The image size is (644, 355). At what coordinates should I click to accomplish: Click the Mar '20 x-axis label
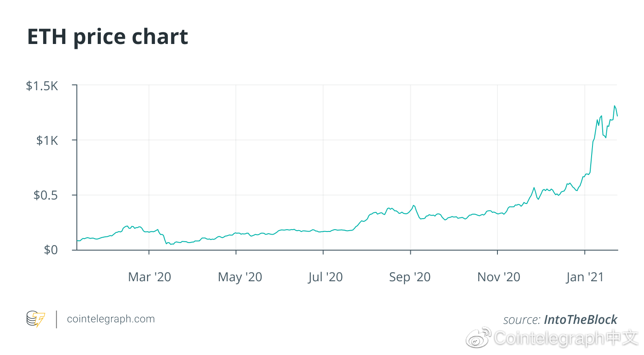149,277
